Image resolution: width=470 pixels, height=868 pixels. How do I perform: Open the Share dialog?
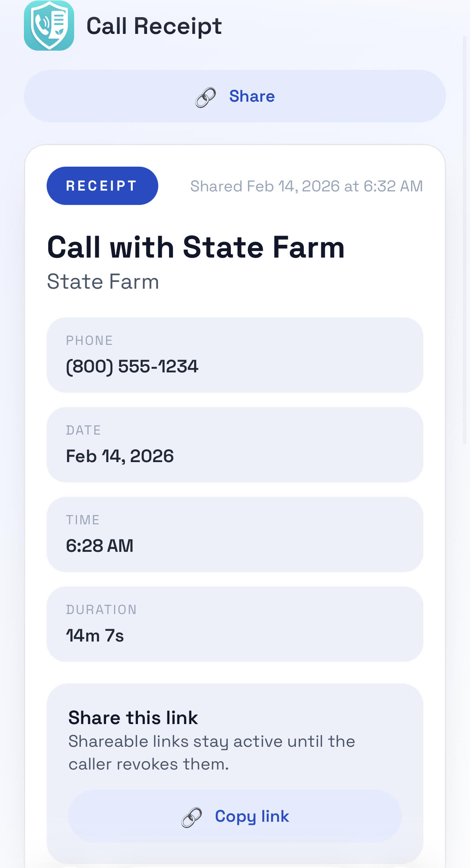(235, 96)
